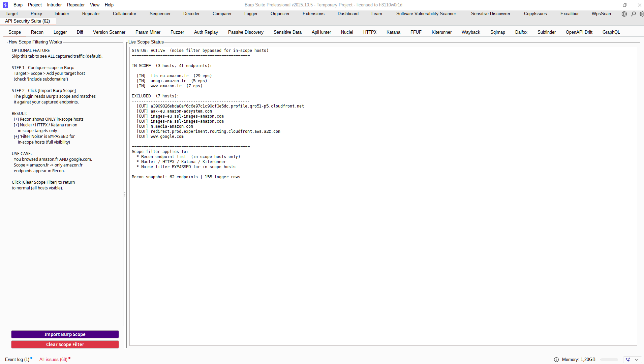The image size is (644, 364).
Task: Switch to the Organizer tab
Action: coord(280,14)
